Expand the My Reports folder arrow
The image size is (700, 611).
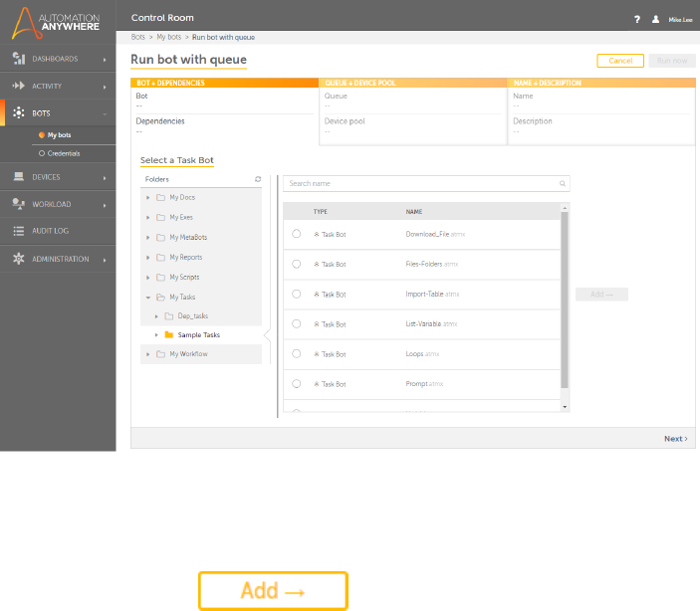tap(147, 258)
